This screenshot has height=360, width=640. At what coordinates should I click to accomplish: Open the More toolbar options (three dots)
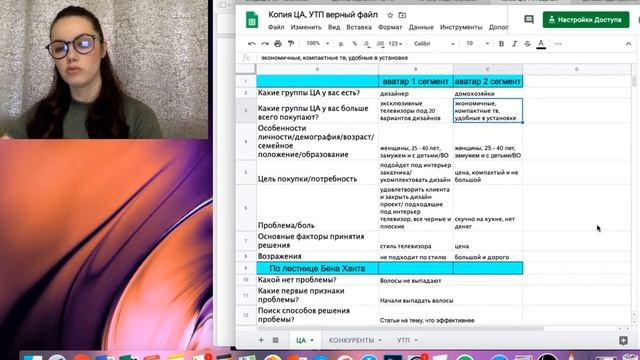pos(558,44)
